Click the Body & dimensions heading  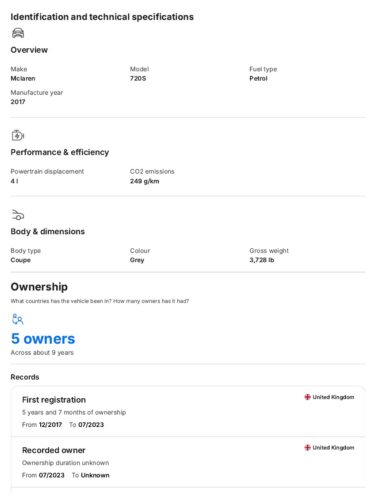tap(48, 231)
